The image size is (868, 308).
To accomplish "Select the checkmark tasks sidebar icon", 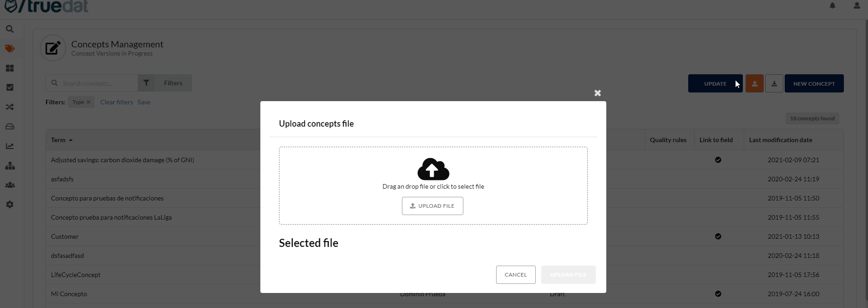I will click(10, 87).
